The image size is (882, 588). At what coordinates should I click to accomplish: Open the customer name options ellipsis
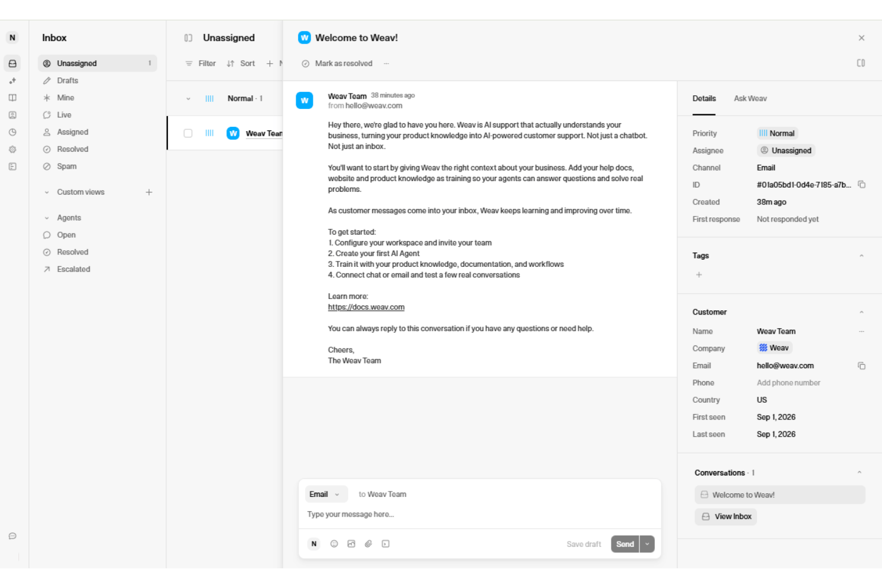[862, 331]
